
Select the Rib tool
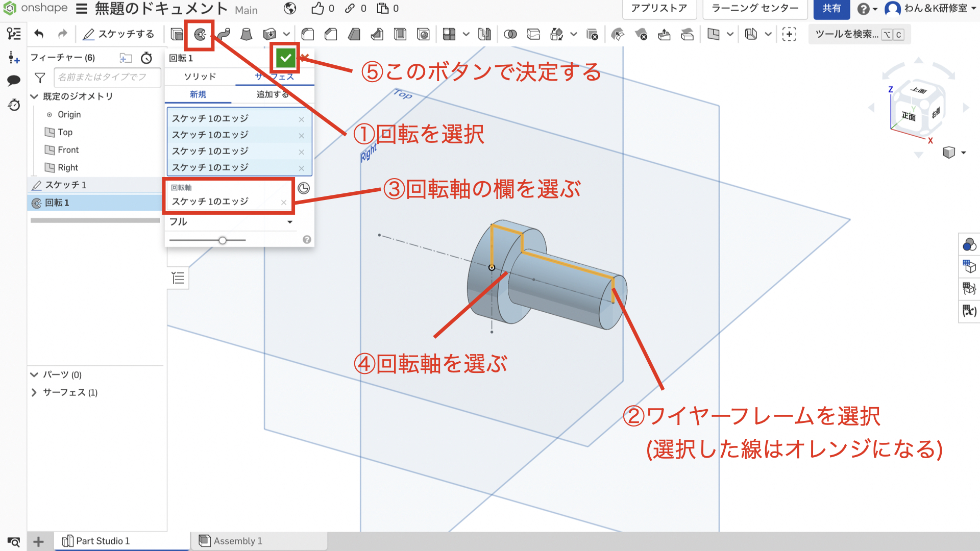click(x=377, y=34)
